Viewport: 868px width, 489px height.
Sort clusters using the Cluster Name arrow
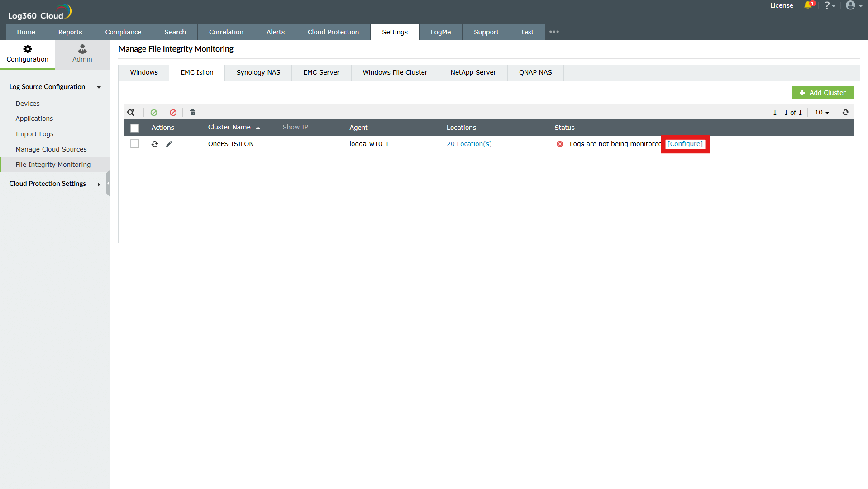[258, 128]
